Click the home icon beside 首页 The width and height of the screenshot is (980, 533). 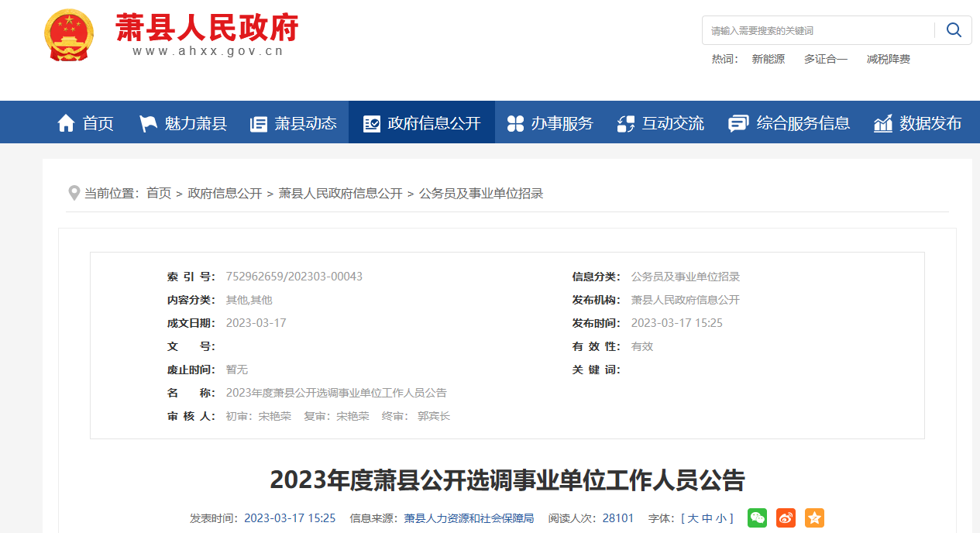pos(67,123)
